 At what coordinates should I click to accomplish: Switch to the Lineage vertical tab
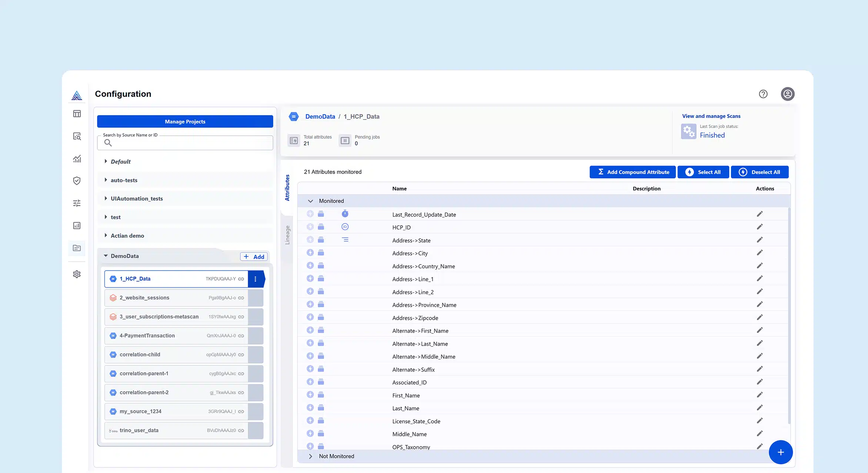tap(287, 235)
